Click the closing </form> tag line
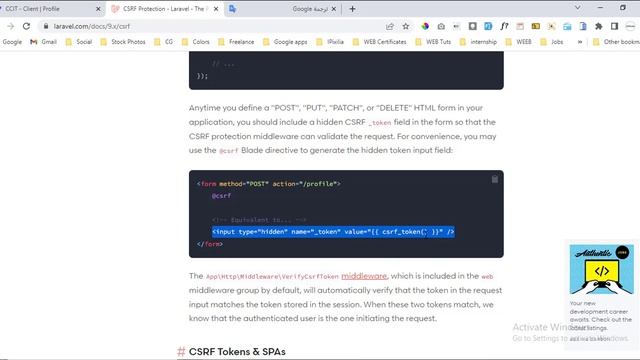This screenshot has height=360, width=640. pyautogui.click(x=210, y=244)
